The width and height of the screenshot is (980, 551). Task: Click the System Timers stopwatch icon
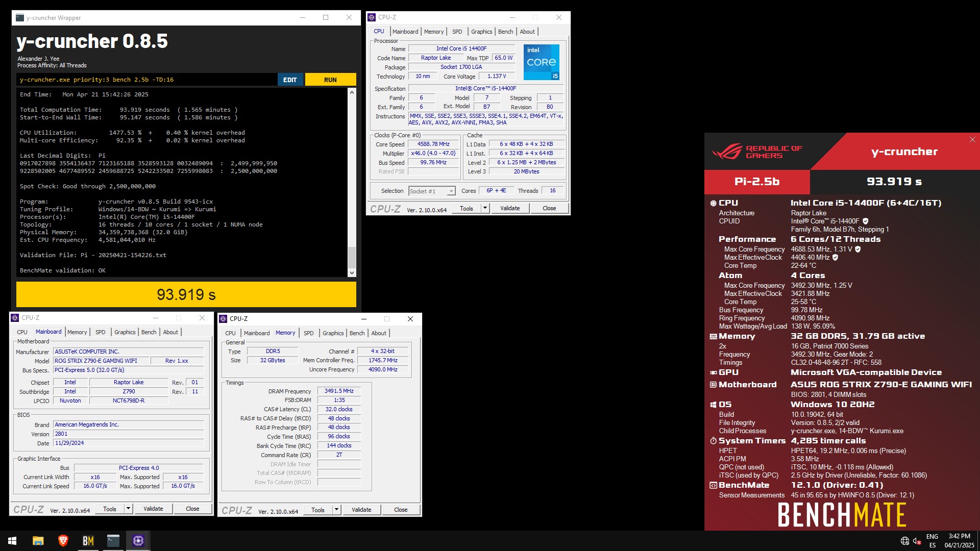pyautogui.click(x=713, y=441)
